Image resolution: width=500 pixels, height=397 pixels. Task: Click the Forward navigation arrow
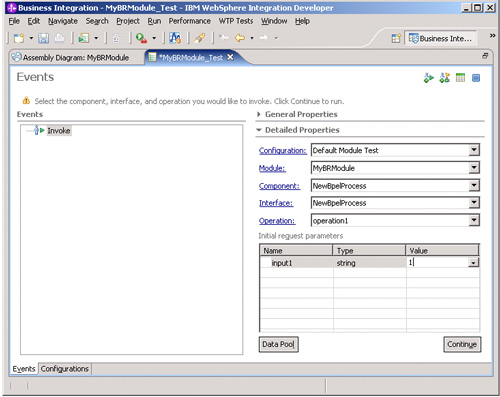tap(264, 38)
